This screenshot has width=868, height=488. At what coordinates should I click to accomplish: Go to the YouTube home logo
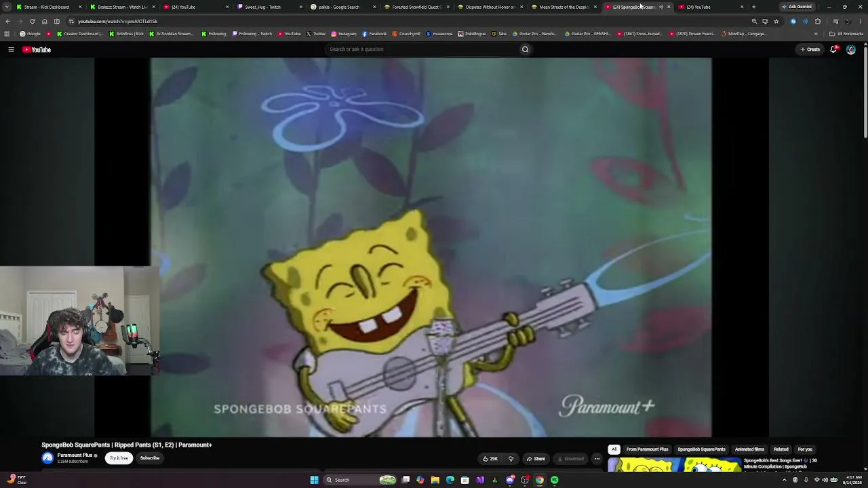click(x=37, y=49)
